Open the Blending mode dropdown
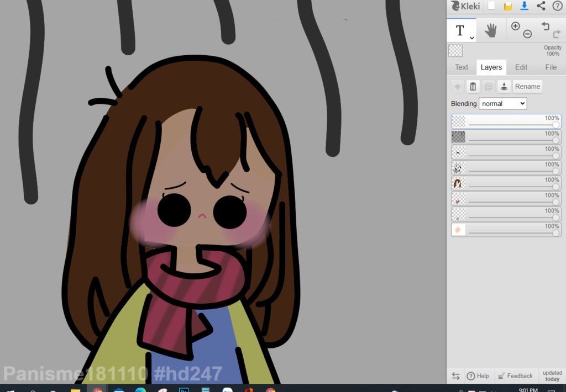Screen dimensions: 566x392 coord(503,103)
